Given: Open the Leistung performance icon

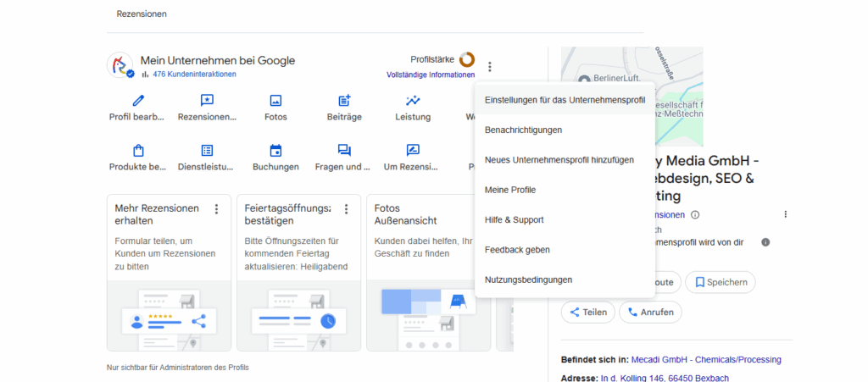Looking at the screenshot, I should 413,101.
